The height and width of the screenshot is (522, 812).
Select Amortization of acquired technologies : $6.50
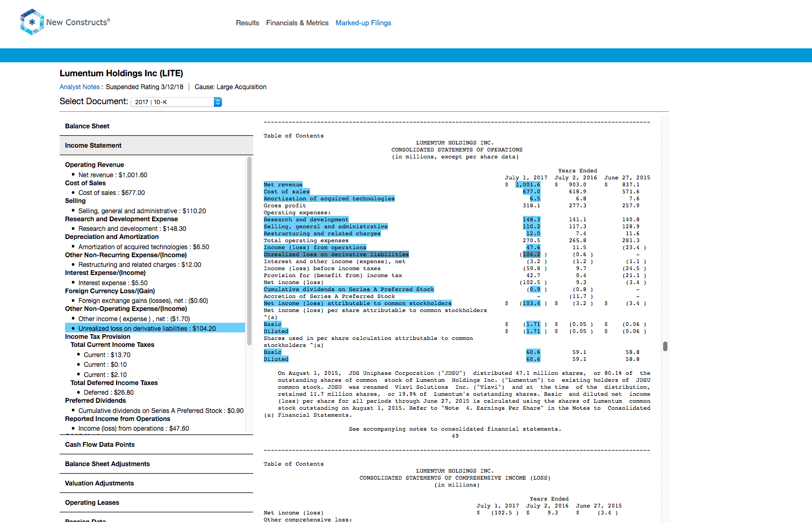143,247
